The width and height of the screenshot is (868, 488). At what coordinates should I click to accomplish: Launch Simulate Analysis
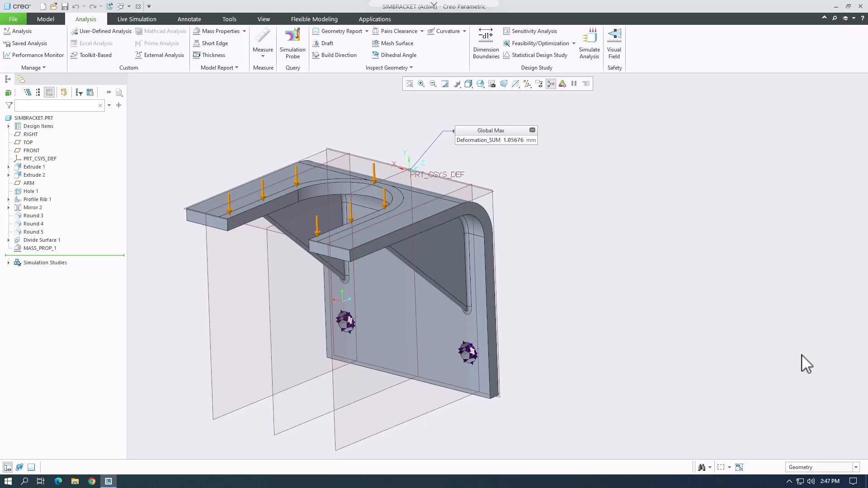[589, 43]
